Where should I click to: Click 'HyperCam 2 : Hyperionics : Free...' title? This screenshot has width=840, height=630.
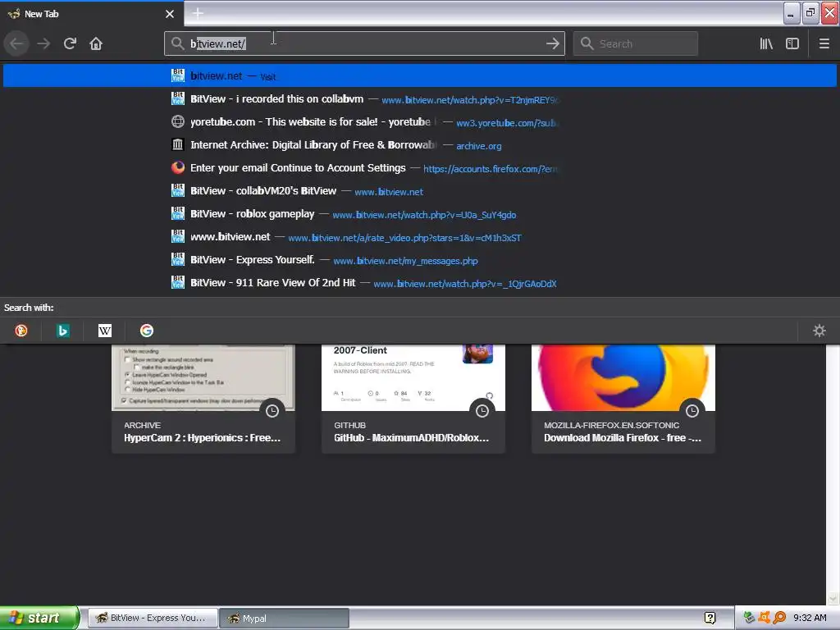pyautogui.click(x=202, y=438)
